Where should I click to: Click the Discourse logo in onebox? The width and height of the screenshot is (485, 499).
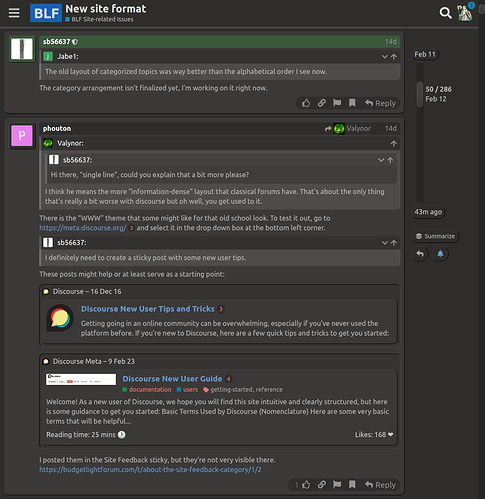pos(60,318)
